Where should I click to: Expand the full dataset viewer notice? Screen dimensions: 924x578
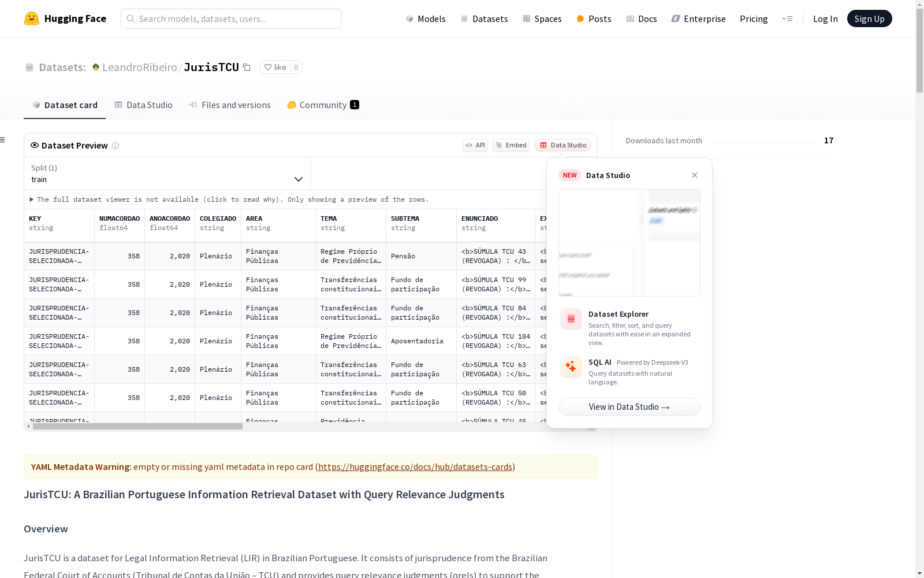229,199
